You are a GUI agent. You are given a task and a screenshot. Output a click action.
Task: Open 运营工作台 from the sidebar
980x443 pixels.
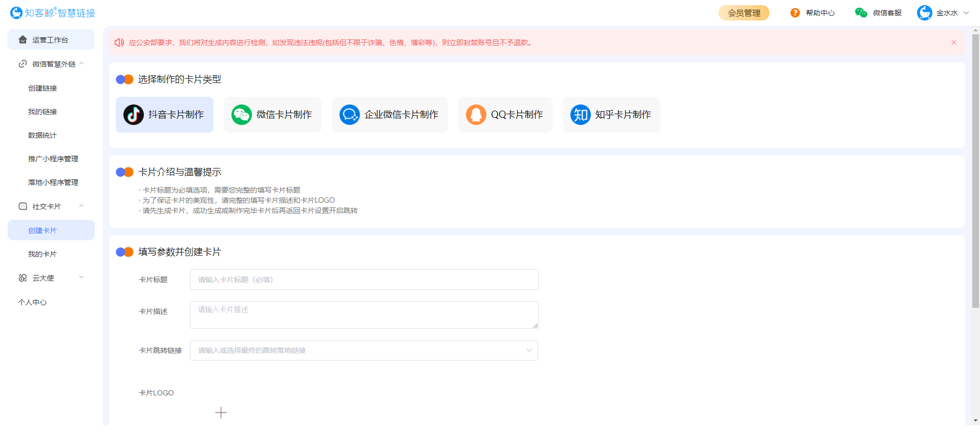click(50, 40)
